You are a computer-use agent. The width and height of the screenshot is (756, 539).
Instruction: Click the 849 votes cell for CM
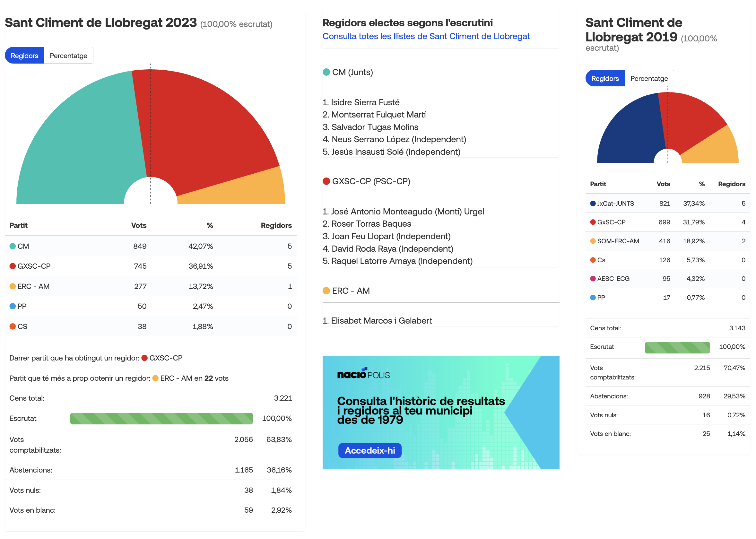coord(140,246)
